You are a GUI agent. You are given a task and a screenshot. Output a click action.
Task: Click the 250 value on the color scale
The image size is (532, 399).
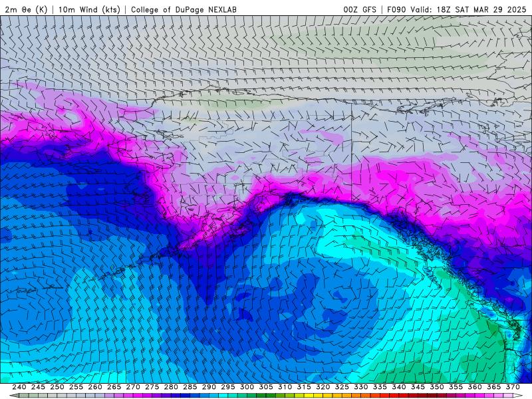point(57,387)
